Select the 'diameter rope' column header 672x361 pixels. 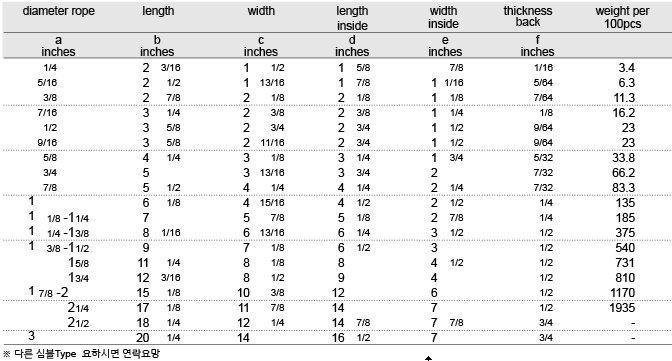click(x=59, y=11)
